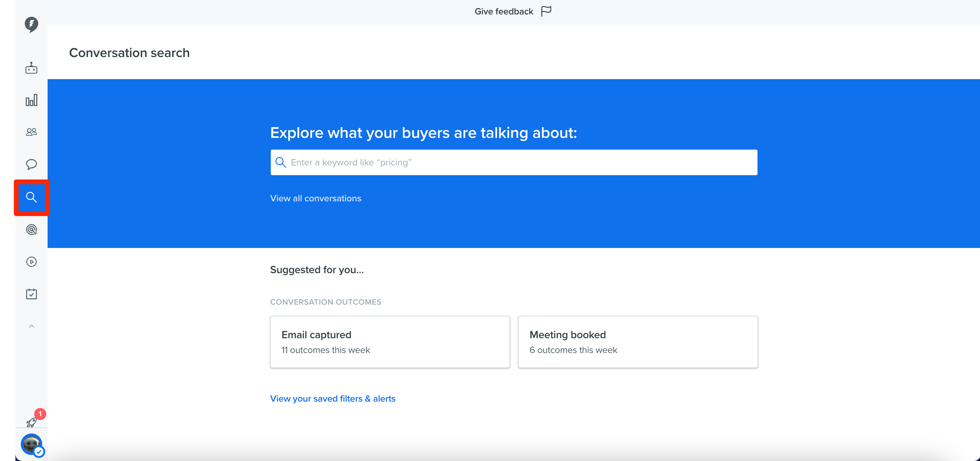980x461 pixels.
Task: Open View all conversations link
Action: 315,199
